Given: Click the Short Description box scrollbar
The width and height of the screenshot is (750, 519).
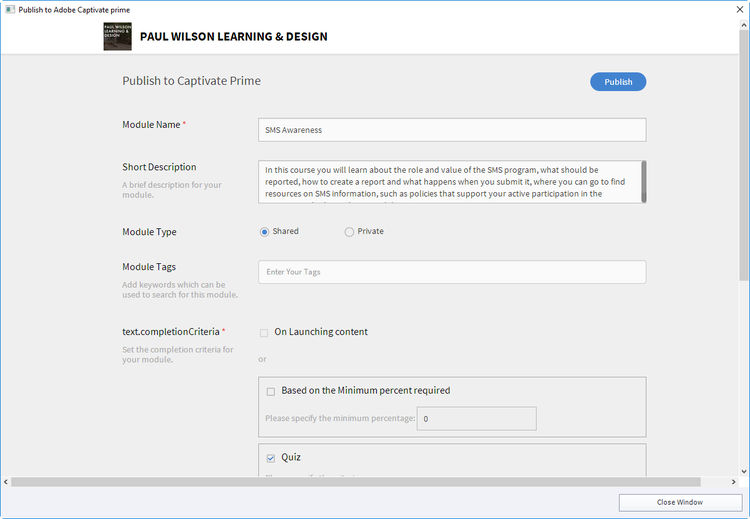Looking at the screenshot, I should (x=643, y=176).
